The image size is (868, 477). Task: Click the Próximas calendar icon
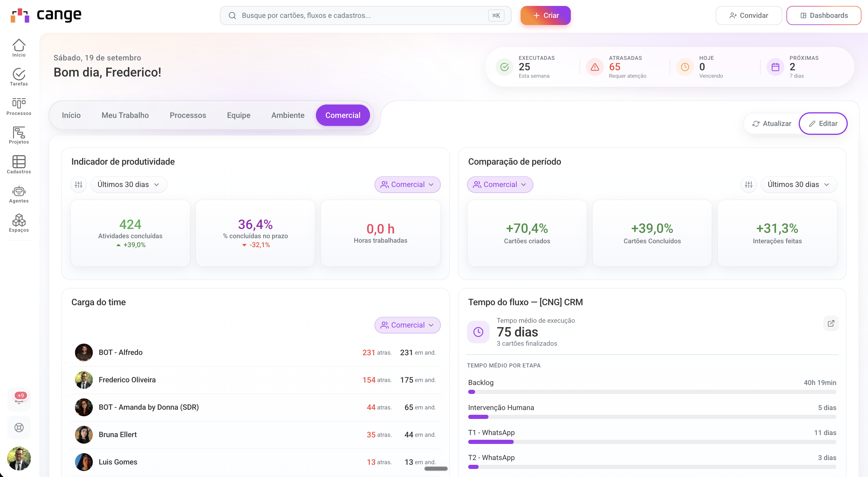click(775, 67)
